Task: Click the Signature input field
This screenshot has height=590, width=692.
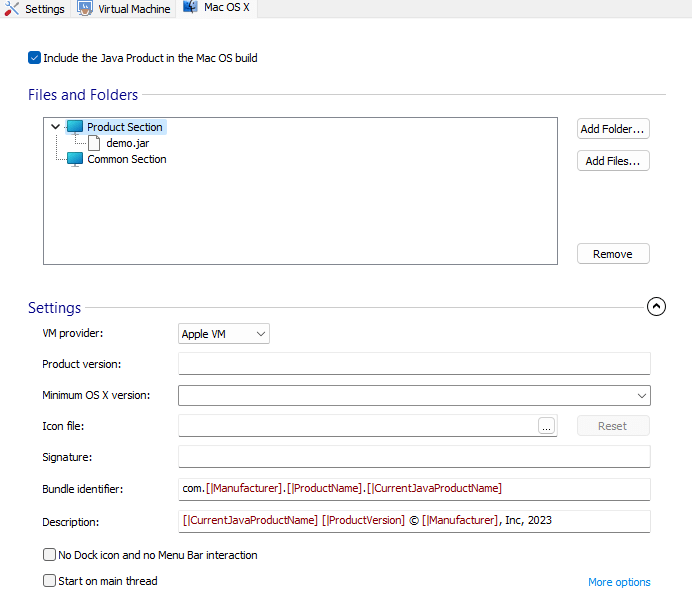Action: coord(414,456)
